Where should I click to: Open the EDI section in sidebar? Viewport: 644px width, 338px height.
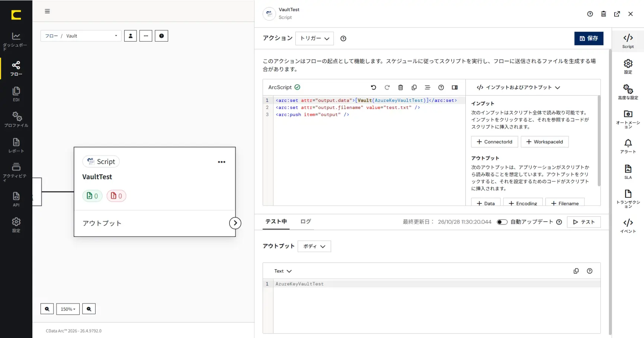coord(16,94)
